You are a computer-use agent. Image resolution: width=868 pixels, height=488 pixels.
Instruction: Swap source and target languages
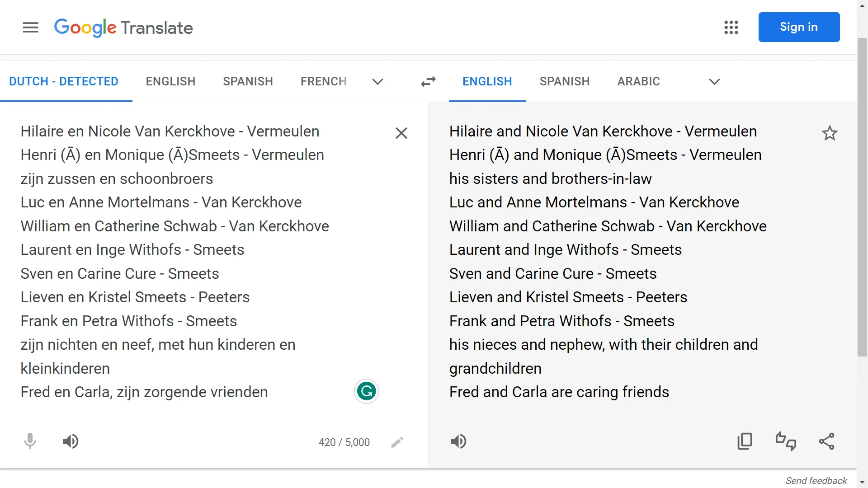point(428,82)
